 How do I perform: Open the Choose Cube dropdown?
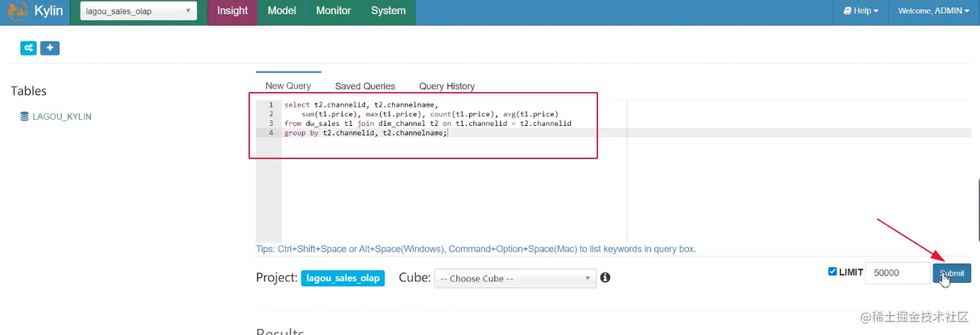tap(515, 278)
